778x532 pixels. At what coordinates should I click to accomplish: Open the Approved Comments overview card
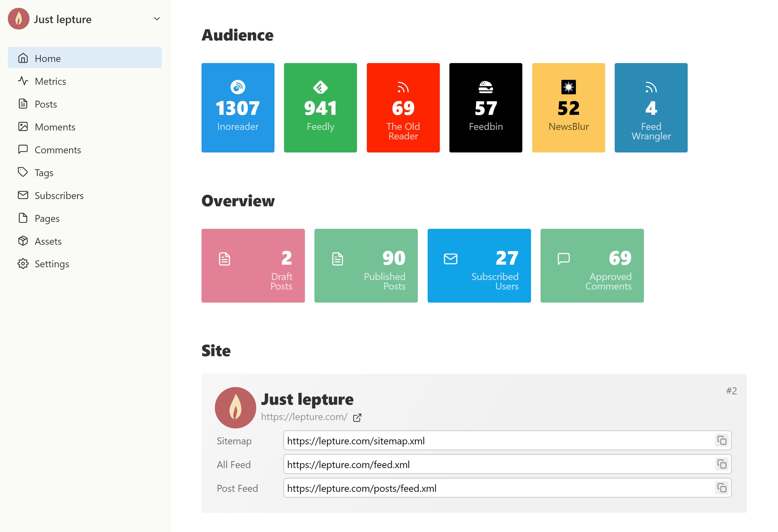pos(592,266)
